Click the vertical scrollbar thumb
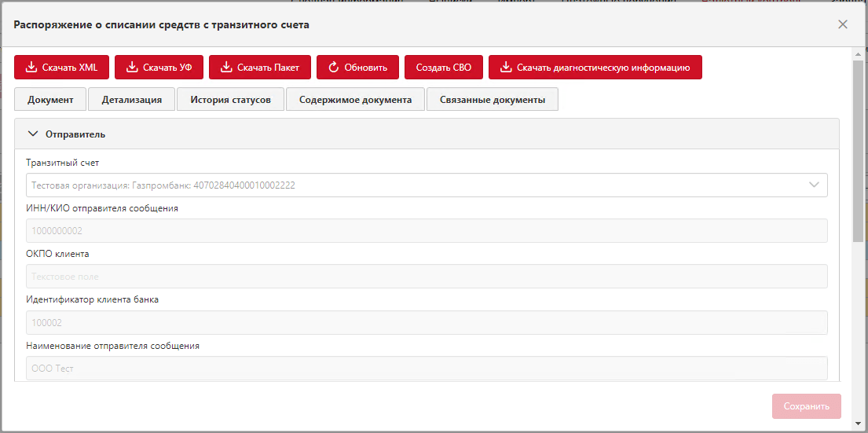The height and width of the screenshot is (433, 868). (x=858, y=151)
